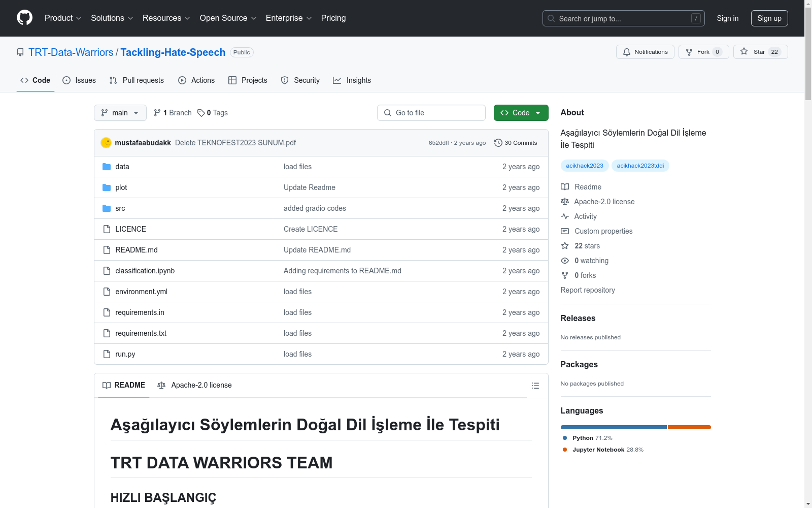Viewport: 812px width, 508px height.
Task: Select the Apache-2.0 license tab
Action: [x=195, y=385]
